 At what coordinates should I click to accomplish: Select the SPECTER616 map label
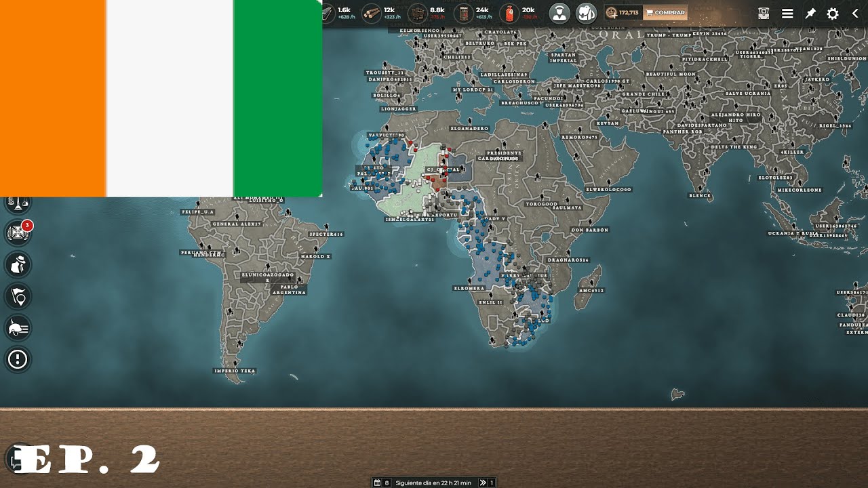tap(326, 234)
